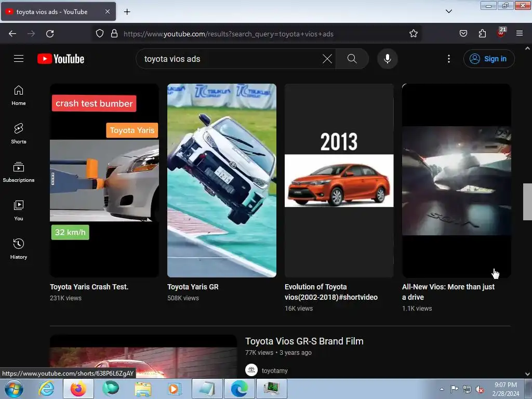
Task: Click the Firefox taskbar icon
Action: coord(78,389)
